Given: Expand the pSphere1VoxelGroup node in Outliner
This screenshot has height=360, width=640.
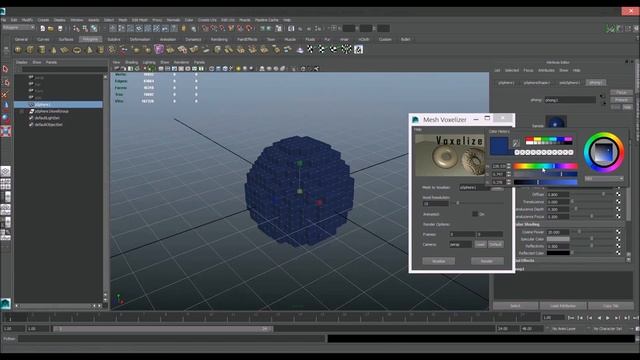Looking at the screenshot, I should pyautogui.click(x=22, y=111).
